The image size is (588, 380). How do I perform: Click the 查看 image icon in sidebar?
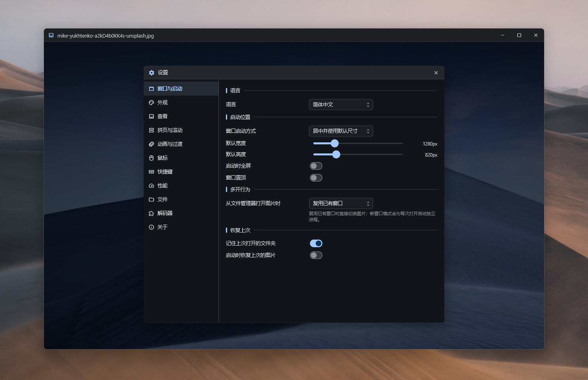(151, 116)
